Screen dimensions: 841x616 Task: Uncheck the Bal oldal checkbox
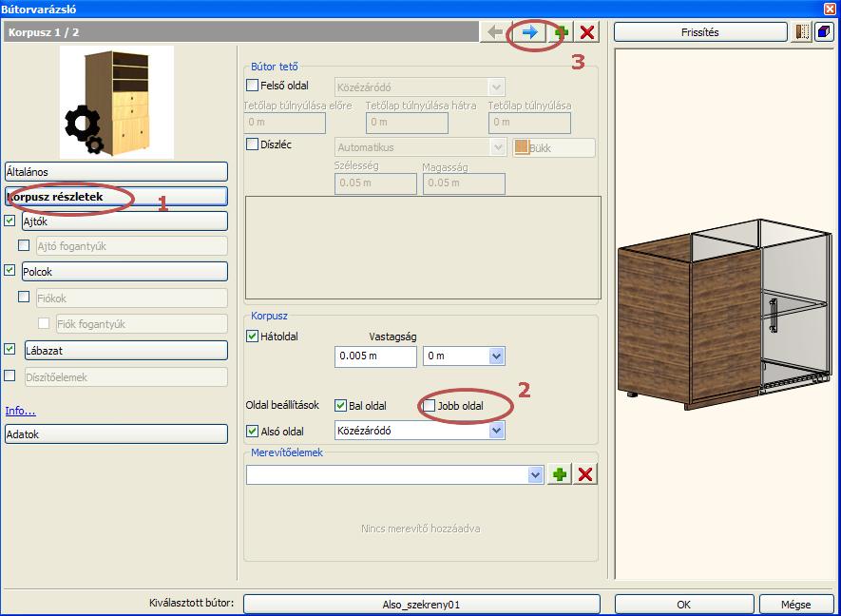coord(340,406)
